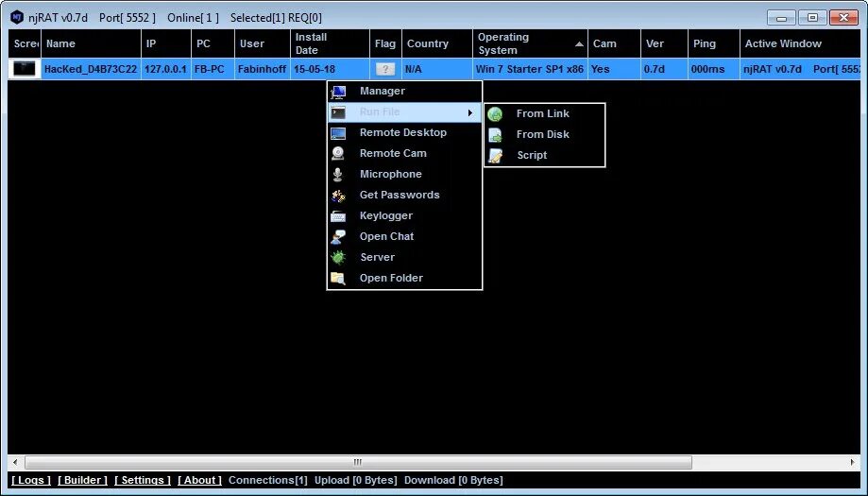Open the About link

[x=199, y=480]
